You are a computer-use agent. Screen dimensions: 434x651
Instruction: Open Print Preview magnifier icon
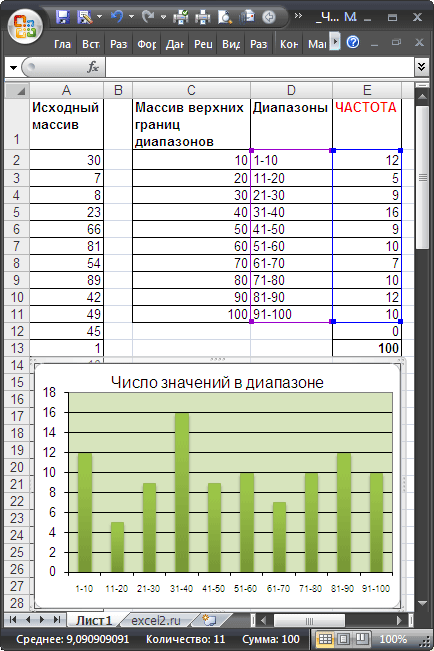point(225,17)
